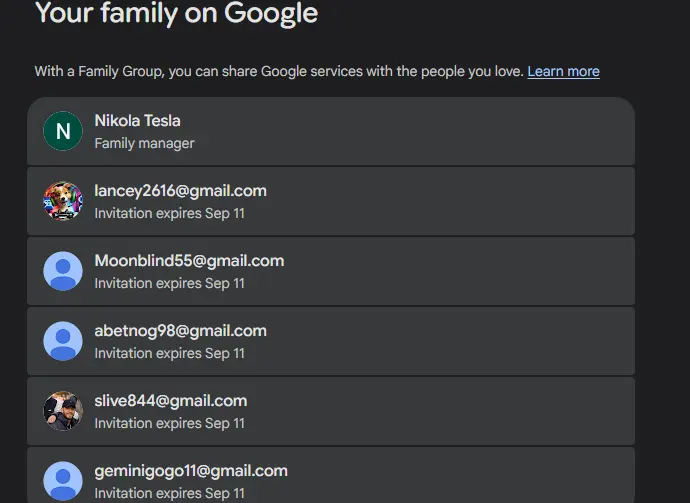Click invitation expiry text under lancey2616
This screenshot has width=690, height=503.
(169, 213)
